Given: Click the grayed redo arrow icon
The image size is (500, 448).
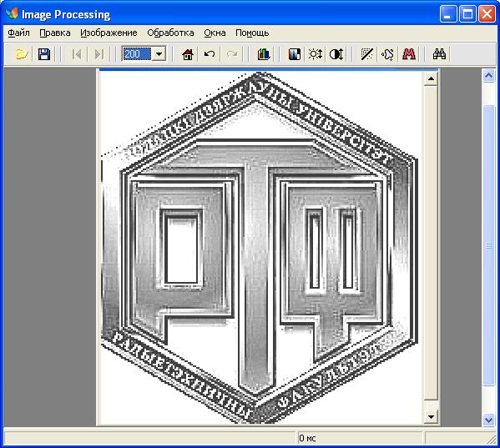Looking at the screenshot, I should coord(232,54).
